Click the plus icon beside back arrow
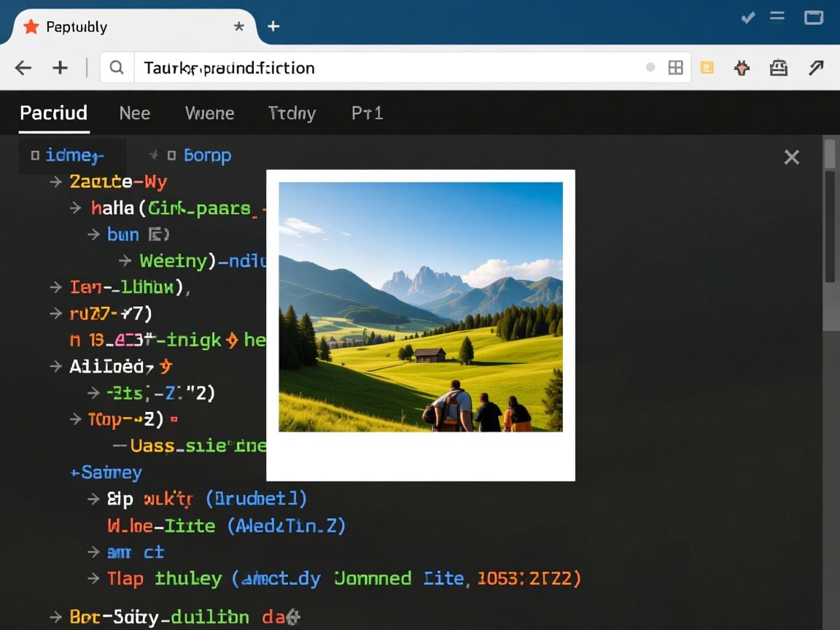The image size is (840, 630). point(60,68)
